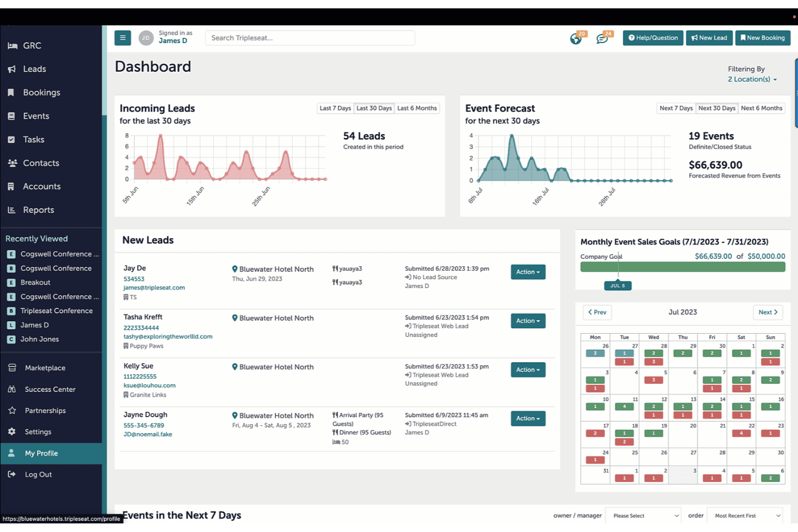Open Tasks in the sidebar menu
Viewport: 798px width, 532px height.
[x=33, y=140]
